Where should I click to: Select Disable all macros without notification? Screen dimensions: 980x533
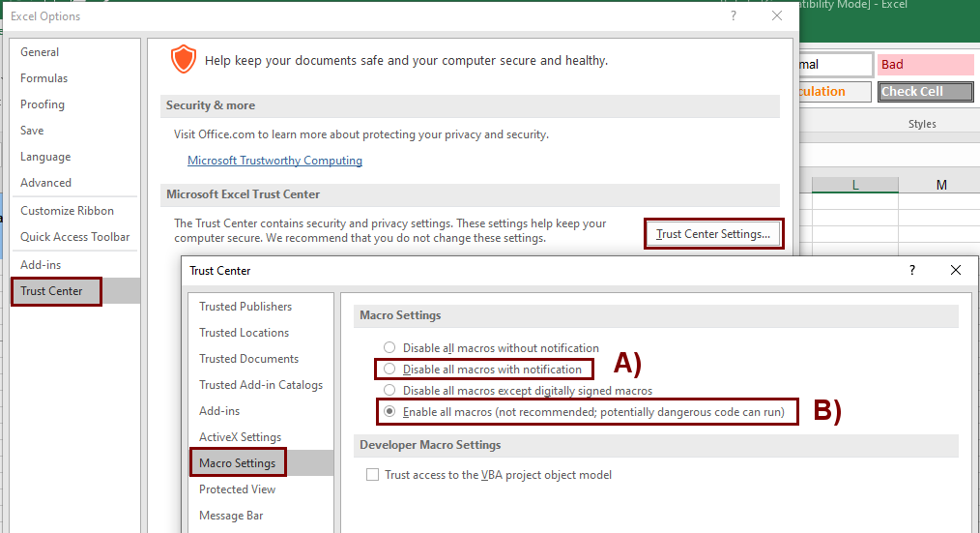(389, 347)
